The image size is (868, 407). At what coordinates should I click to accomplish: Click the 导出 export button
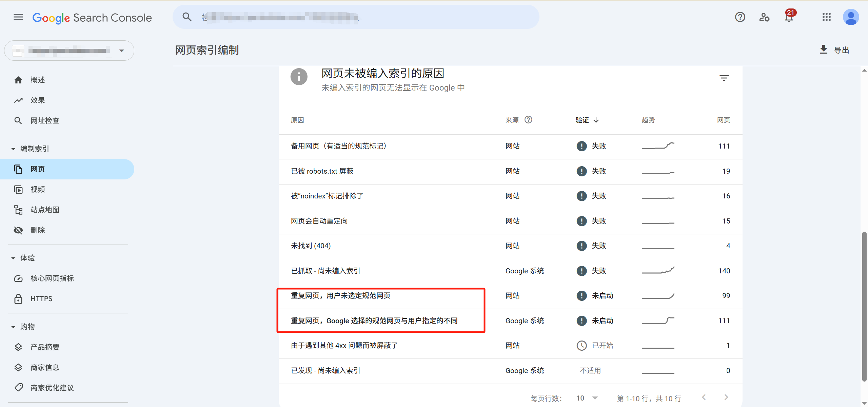coord(834,50)
